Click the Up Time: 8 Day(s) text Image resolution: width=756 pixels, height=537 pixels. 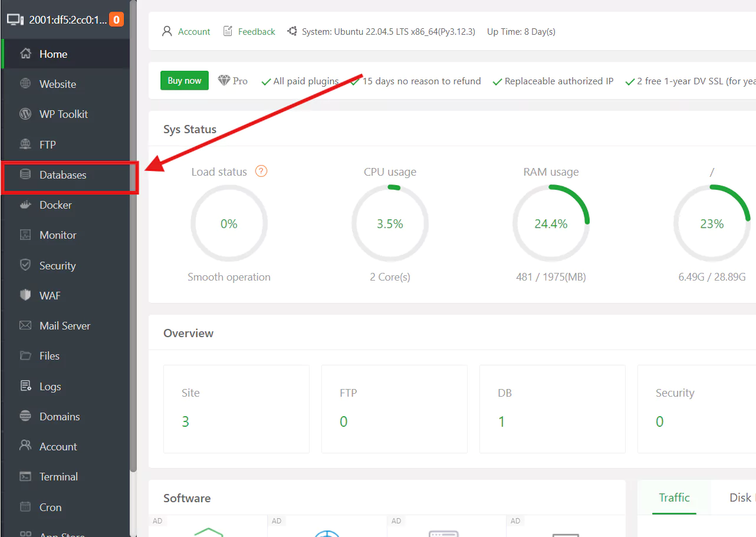tap(521, 32)
